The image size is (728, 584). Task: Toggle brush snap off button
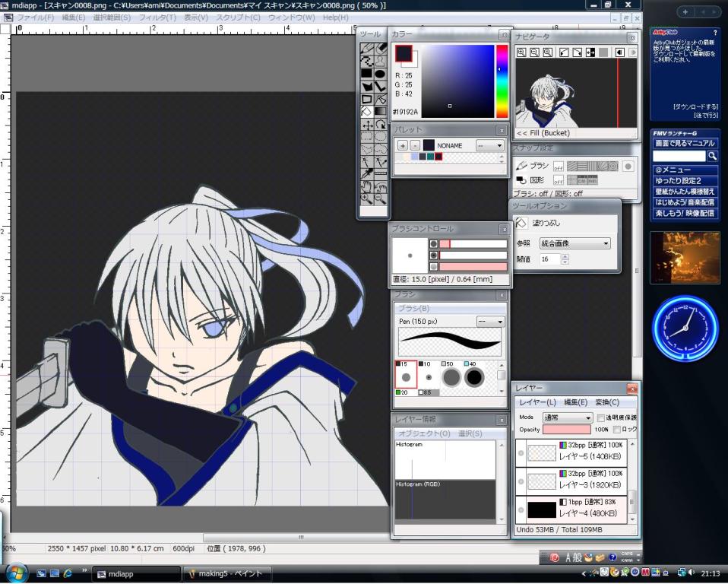click(x=558, y=167)
